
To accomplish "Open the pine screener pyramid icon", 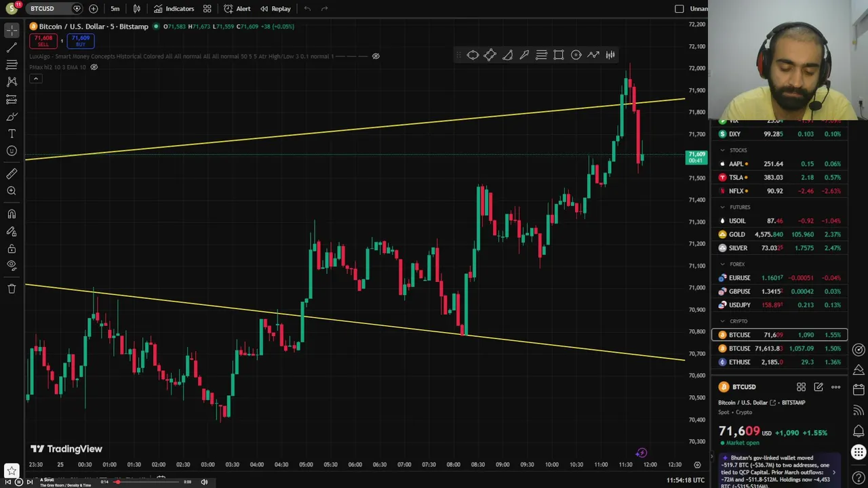I will point(859,369).
